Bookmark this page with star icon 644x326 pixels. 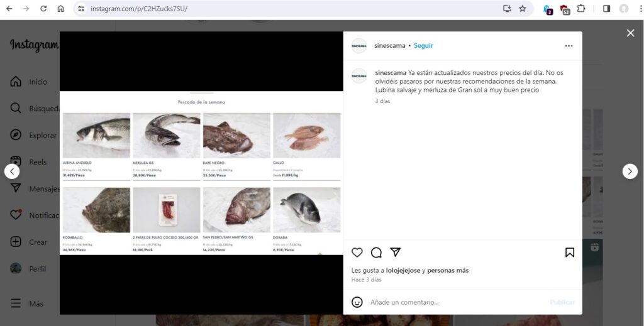click(523, 9)
